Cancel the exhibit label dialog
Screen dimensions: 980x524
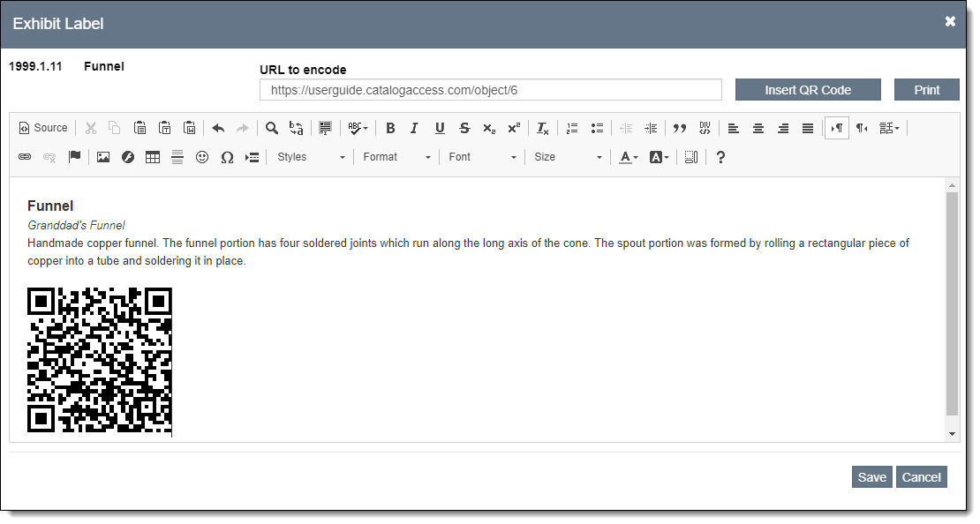coord(921,477)
